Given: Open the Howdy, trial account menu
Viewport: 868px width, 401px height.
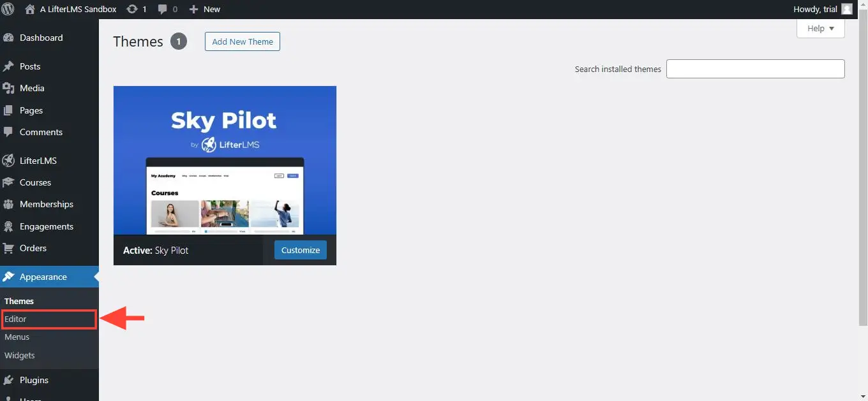Looking at the screenshot, I should tap(822, 9).
